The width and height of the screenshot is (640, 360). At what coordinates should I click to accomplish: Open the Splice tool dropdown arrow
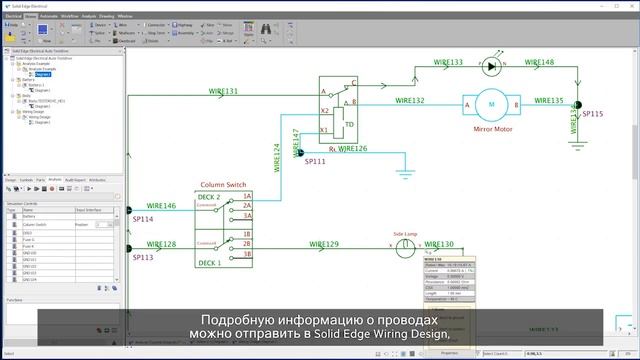pyautogui.click(x=109, y=33)
